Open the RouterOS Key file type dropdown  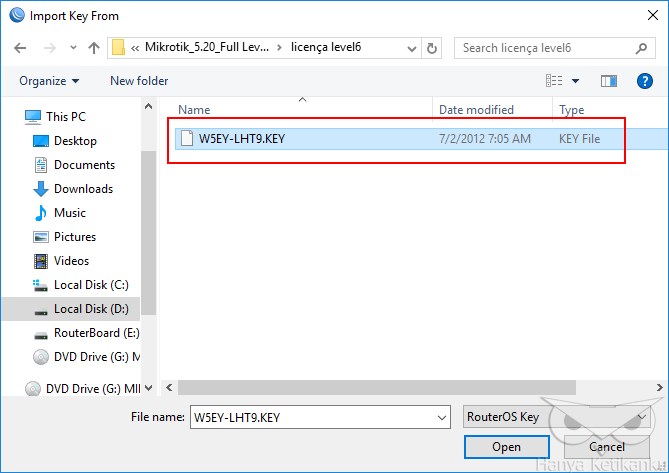coord(556,417)
